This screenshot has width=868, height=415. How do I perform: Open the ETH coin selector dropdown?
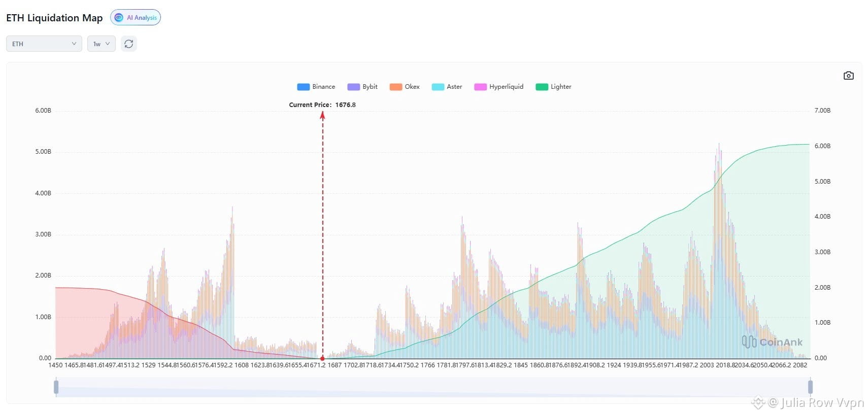(44, 44)
